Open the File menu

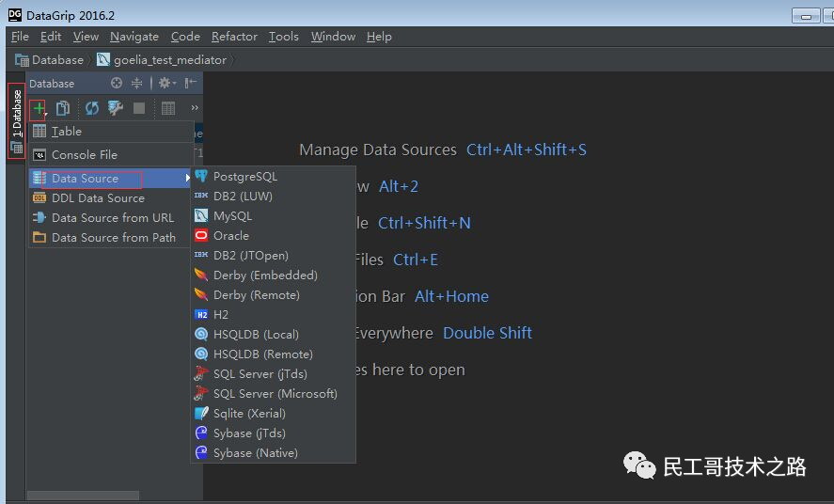coord(20,36)
